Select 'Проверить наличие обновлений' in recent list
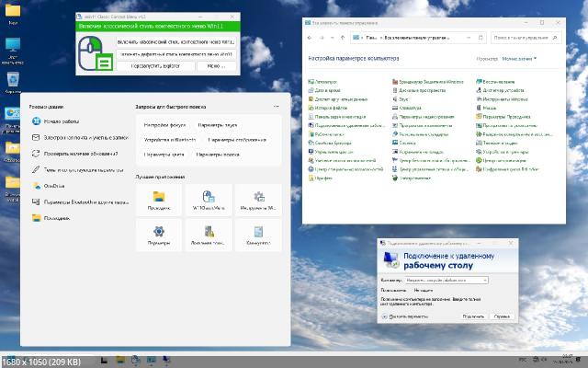Viewport: 588px width, 368px height. [x=81, y=154]
